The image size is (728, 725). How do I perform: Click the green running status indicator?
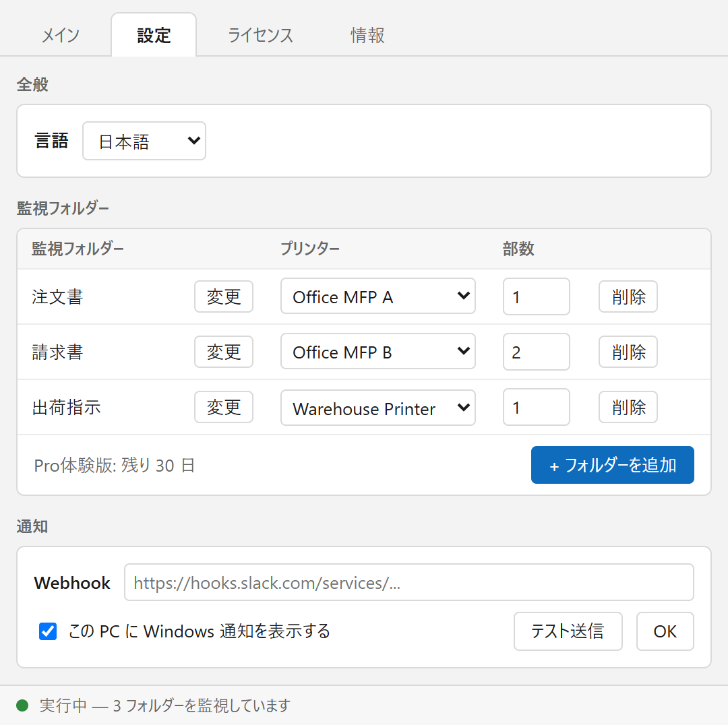22,705
